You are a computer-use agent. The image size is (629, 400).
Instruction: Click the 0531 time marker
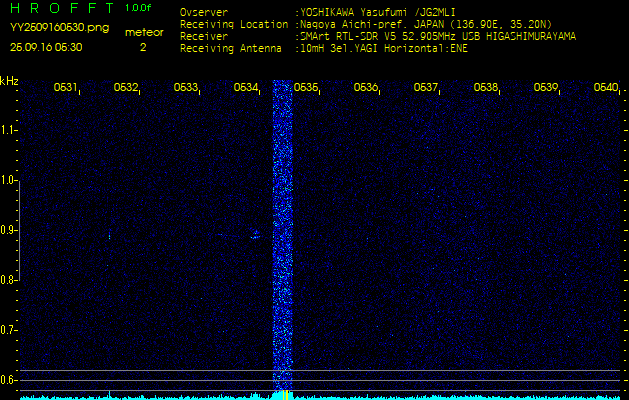point(65,87)
